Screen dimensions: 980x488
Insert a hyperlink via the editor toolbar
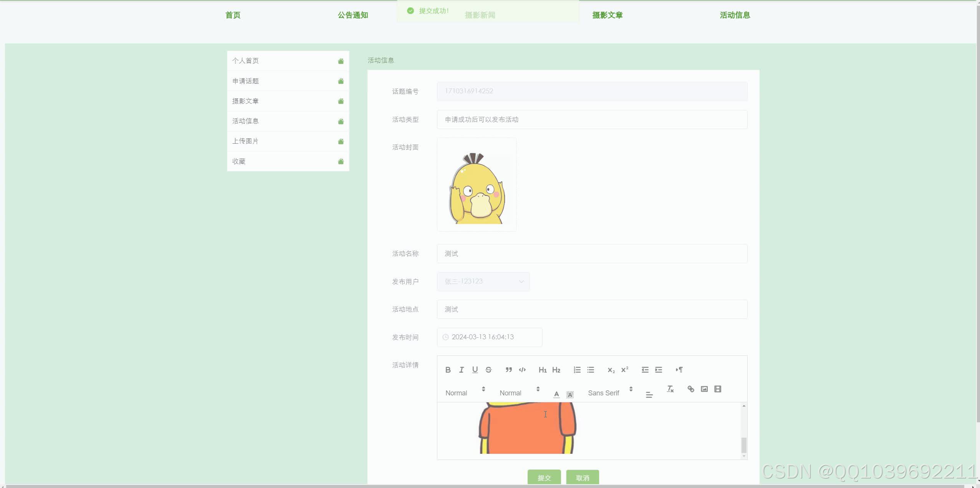tap(690, 389)
